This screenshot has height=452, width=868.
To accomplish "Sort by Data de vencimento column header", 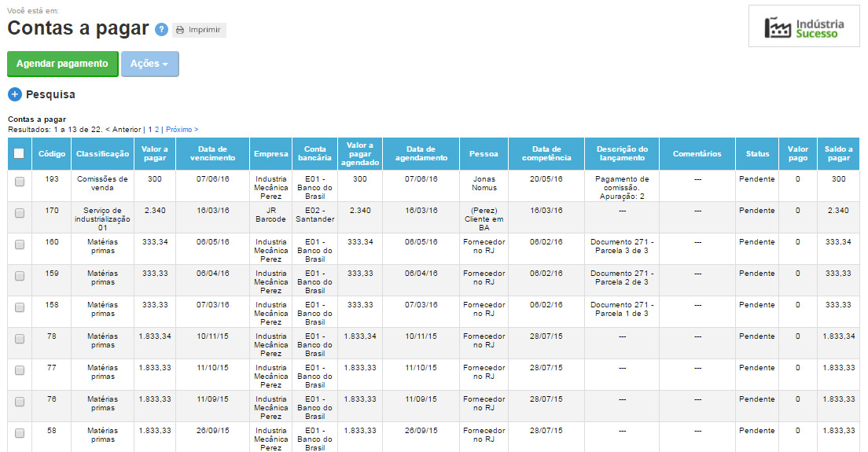I will click(212, 153).
